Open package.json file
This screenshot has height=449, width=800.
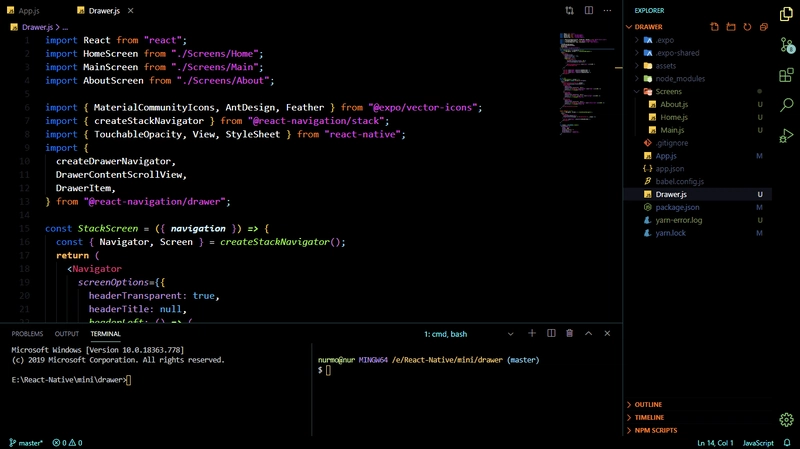pyautogui.click(x=677, y=207)
